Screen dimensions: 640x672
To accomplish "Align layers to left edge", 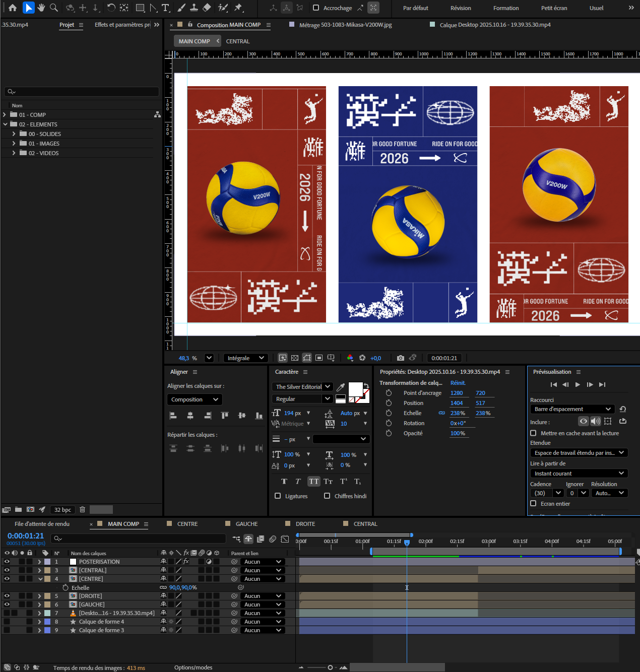I will [x=173, y=416].
